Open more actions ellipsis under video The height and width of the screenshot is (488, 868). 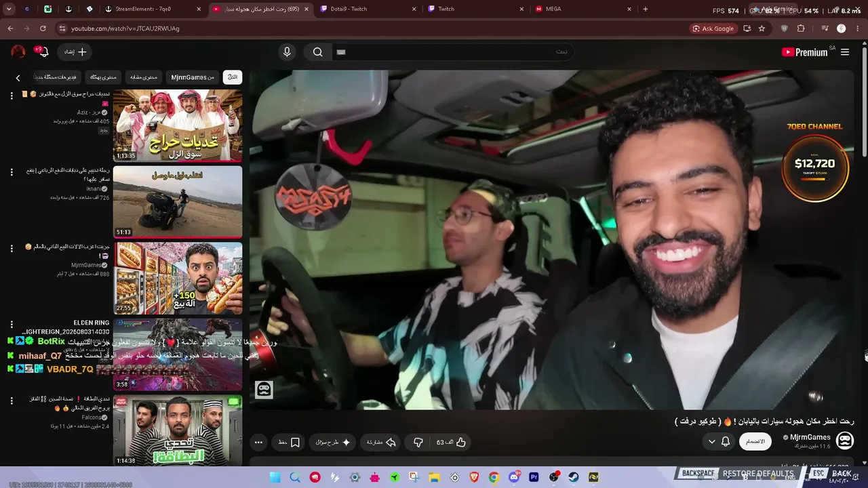click(x=258, y=443)
